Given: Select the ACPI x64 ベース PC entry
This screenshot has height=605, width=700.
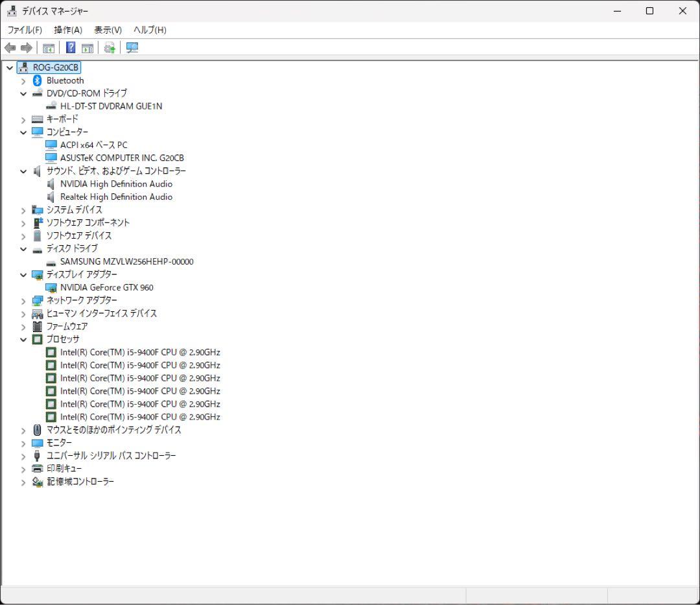Looking at the screenshot, I should [94, 145].
